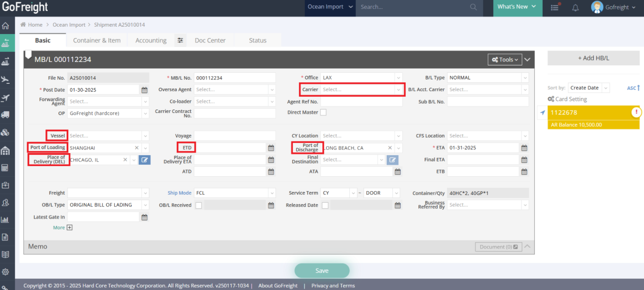
Task: Open the Ocean Import module selector
Action: (325, 7)
